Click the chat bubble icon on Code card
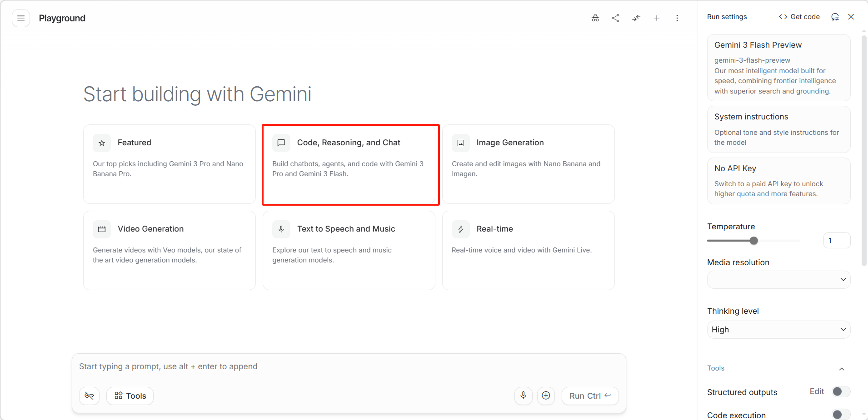868x420 pixels. [281, 143]
